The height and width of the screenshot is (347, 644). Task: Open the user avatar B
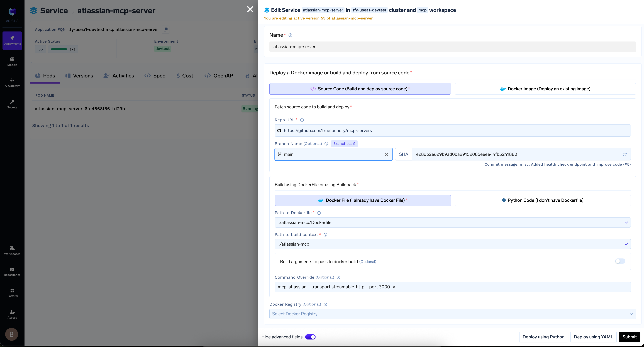[11, 334]
